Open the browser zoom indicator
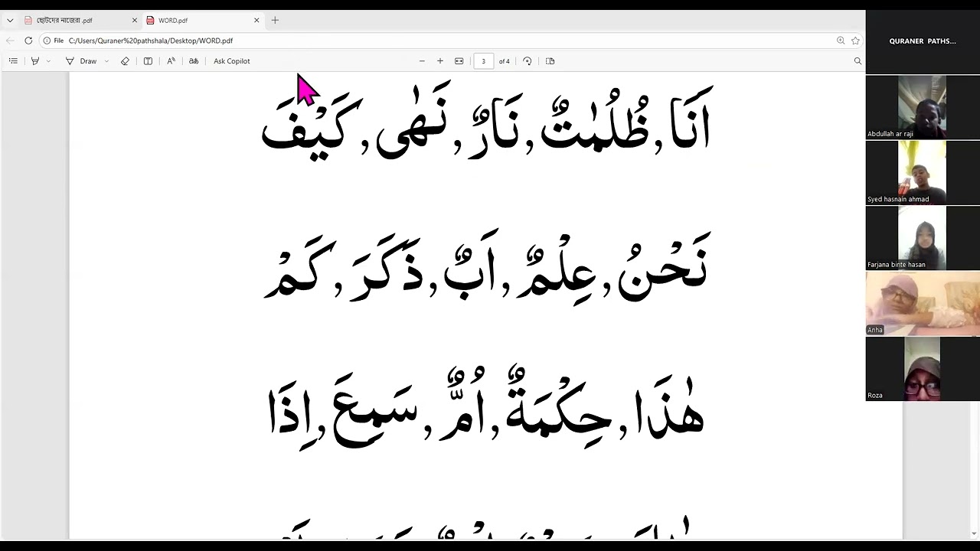This screenshot has height=551, width=980. (841, 41)
